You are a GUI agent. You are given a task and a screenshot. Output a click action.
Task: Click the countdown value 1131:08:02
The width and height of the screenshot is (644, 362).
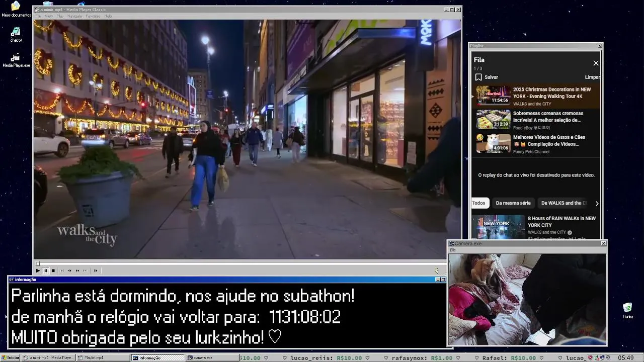[x=305, y=317]
